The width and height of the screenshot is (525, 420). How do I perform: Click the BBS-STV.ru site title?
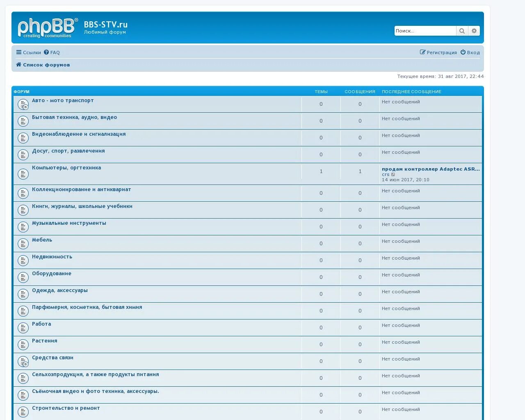pos(106,25)
